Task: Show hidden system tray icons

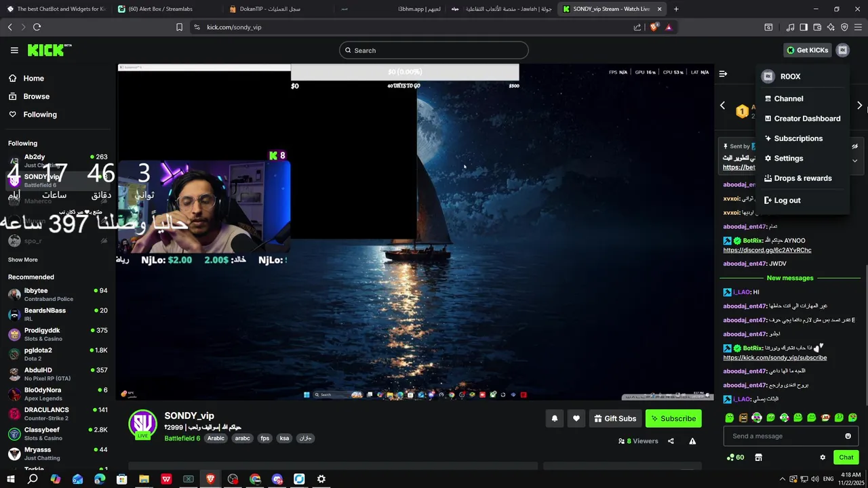Action: click(782, 479)
